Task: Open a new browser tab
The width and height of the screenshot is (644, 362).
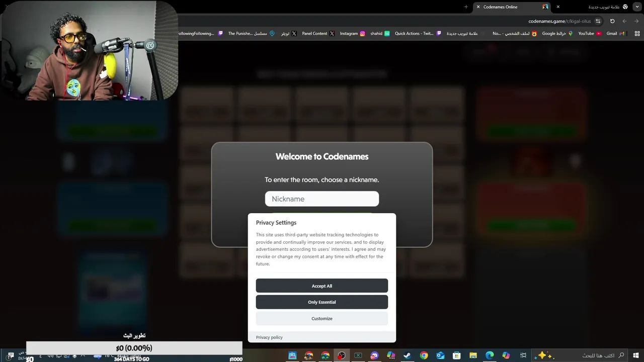Action: coord(466,7)
